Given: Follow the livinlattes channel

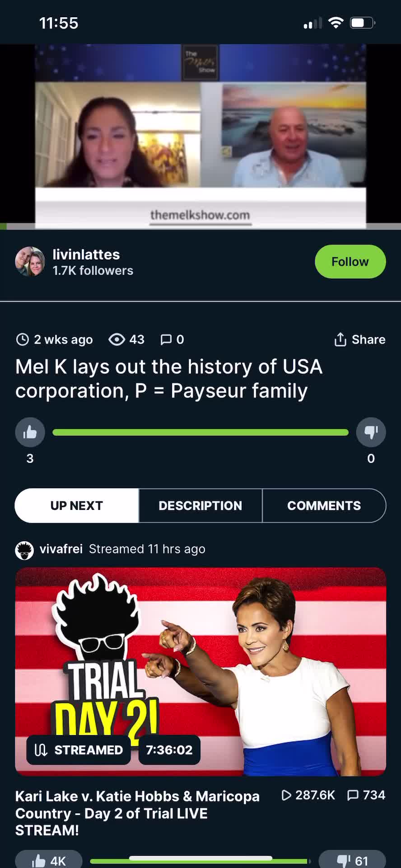Looking at the screenshot, I should pyautogui.click(x=350, y=262).
